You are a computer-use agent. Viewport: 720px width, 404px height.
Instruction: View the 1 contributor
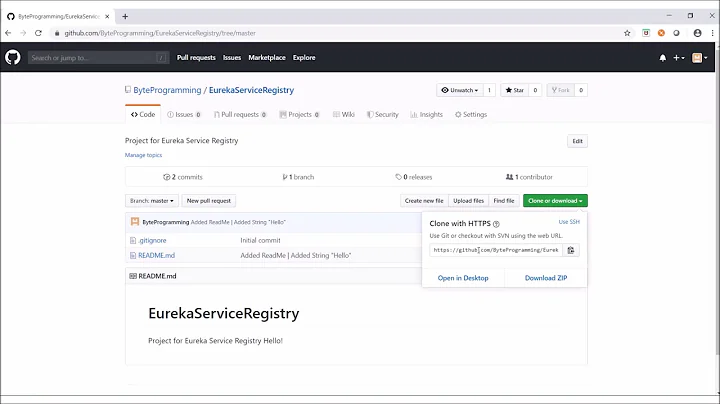pyautogui.click(x=529, y=177)
